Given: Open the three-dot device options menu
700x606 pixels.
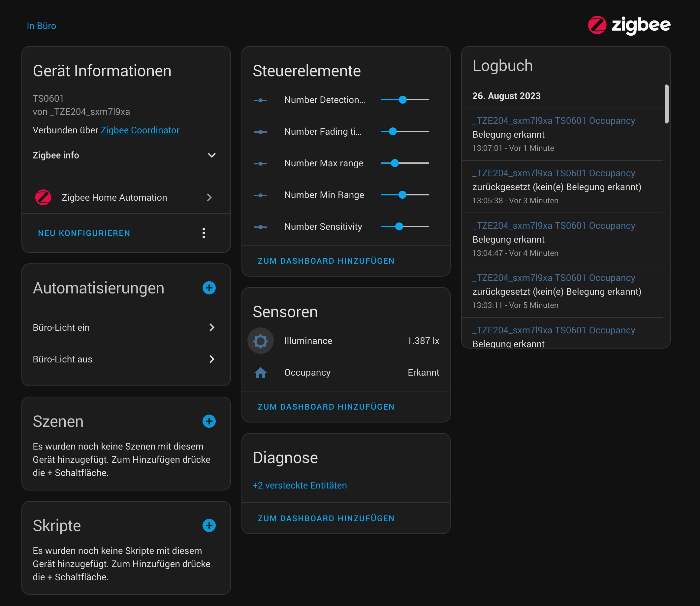Looking at the screenshot, I should click(x=204, y=233).
